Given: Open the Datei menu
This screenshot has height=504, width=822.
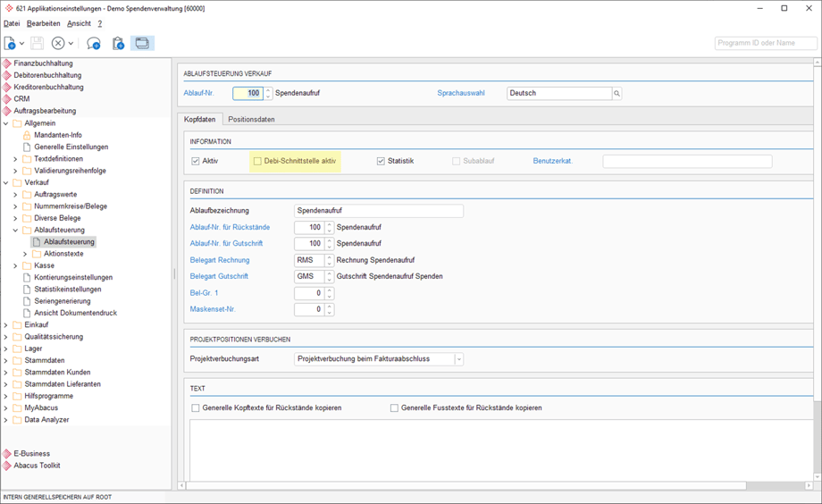Looking at the screenshot, I should click(x=12, y=23).
